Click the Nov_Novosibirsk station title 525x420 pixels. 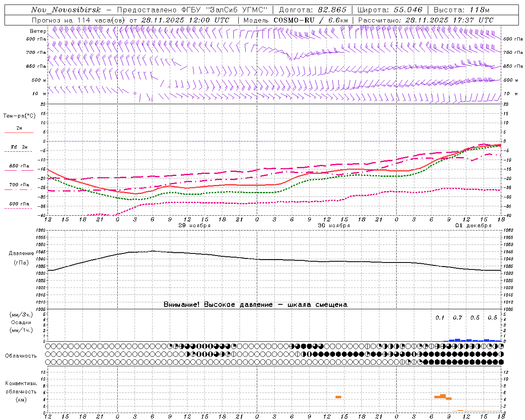pyautogui.click(x=66, y=10)
